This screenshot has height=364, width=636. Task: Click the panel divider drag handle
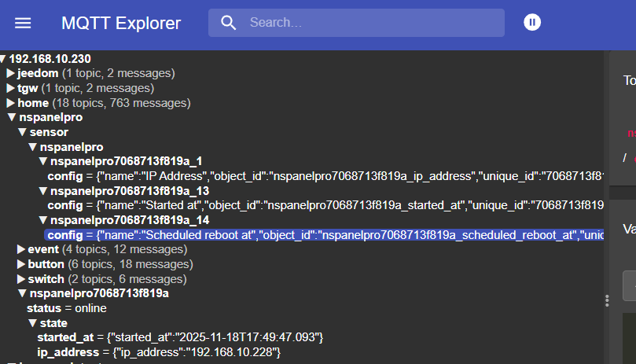pos(606,300)
